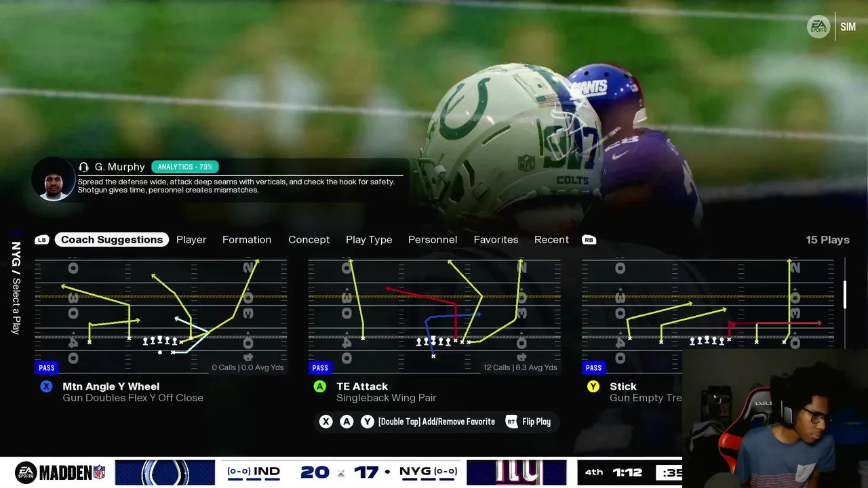The width and height of the screenshot is (868, 488).
Task: Click the A icon in the favorites hint bar
Action: 347,422
